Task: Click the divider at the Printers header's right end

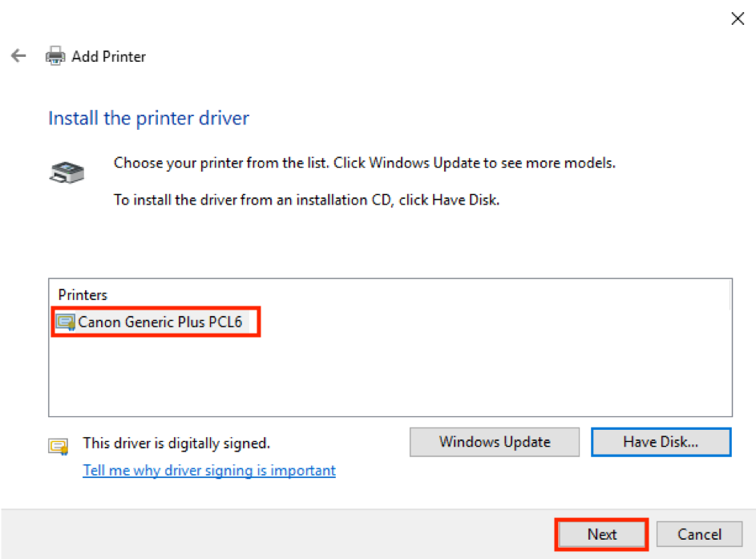Action: (730, 295)
